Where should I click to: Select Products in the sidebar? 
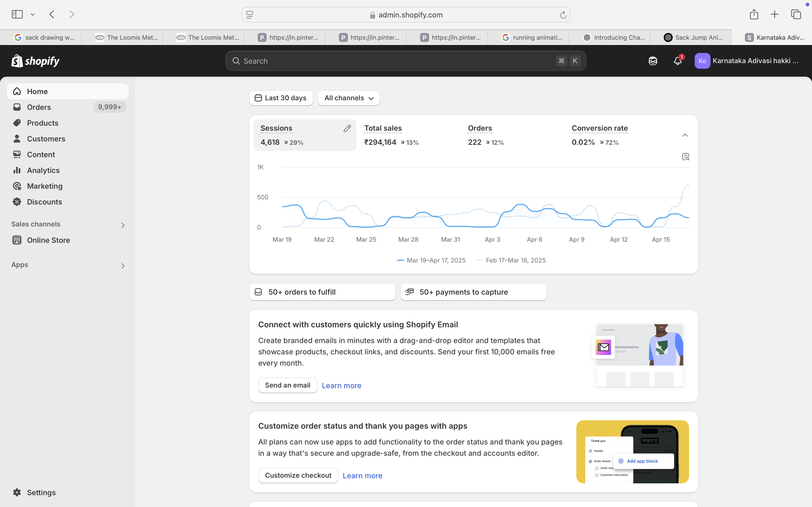click(42, 123)
